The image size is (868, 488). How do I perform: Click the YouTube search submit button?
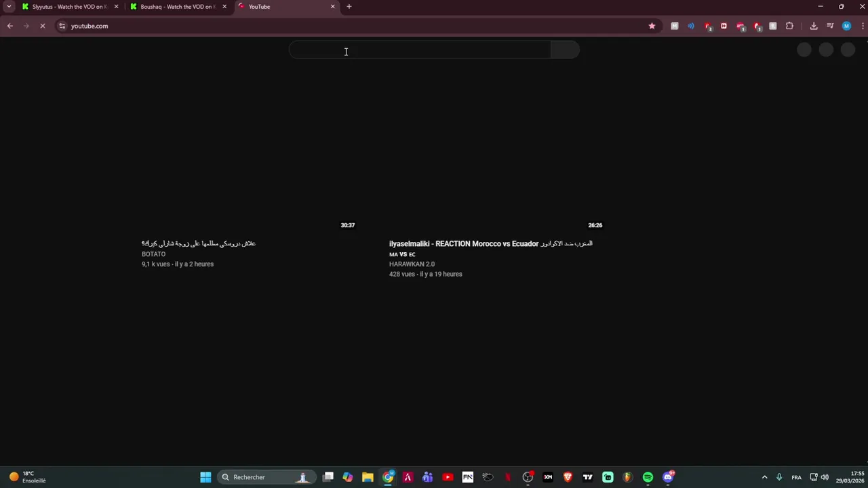click(565, 50)
